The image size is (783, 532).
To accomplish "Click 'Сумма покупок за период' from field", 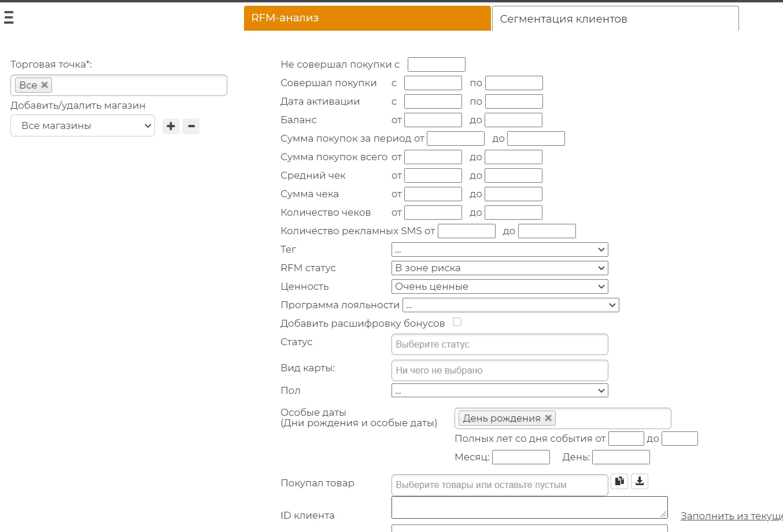I will pyautogui.click(x=456, y=139).
